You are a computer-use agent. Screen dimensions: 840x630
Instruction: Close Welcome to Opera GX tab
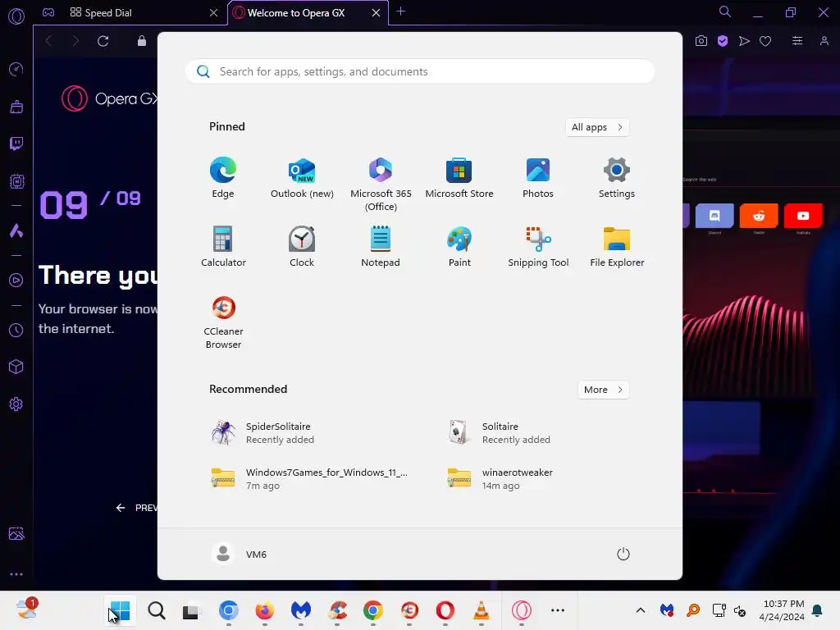click(x=376, y=13)
